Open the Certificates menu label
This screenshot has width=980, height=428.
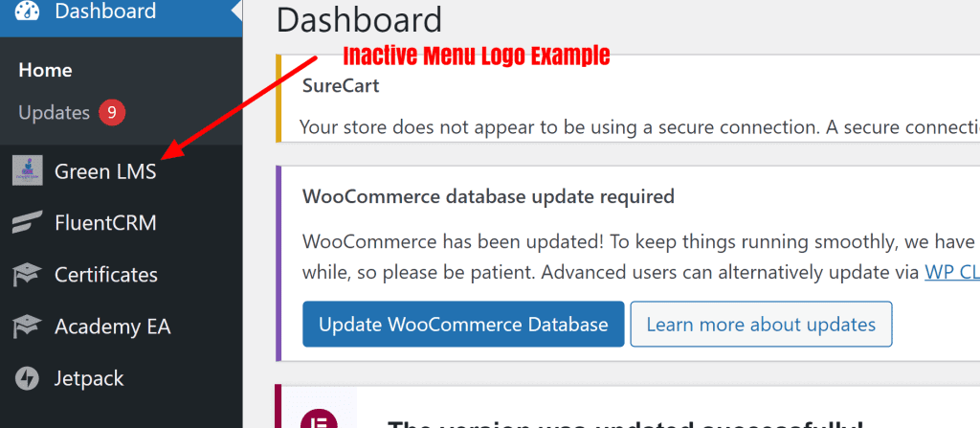click(106, 276)
